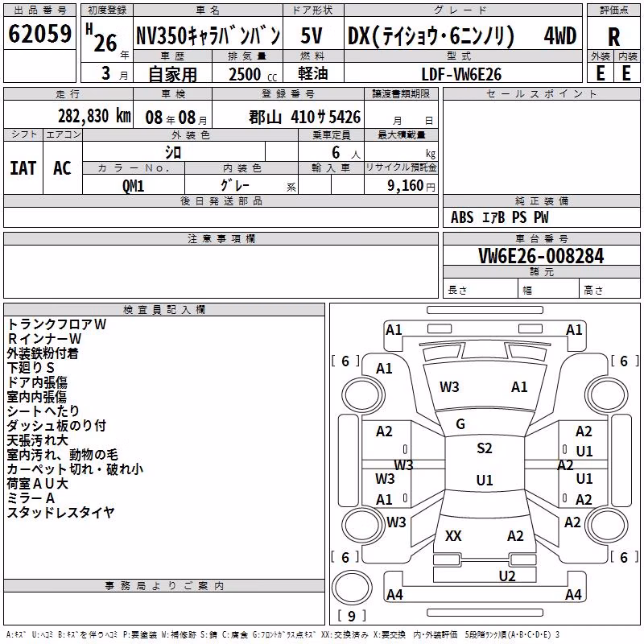Click the AC air conditioner value

pos(63,168)
